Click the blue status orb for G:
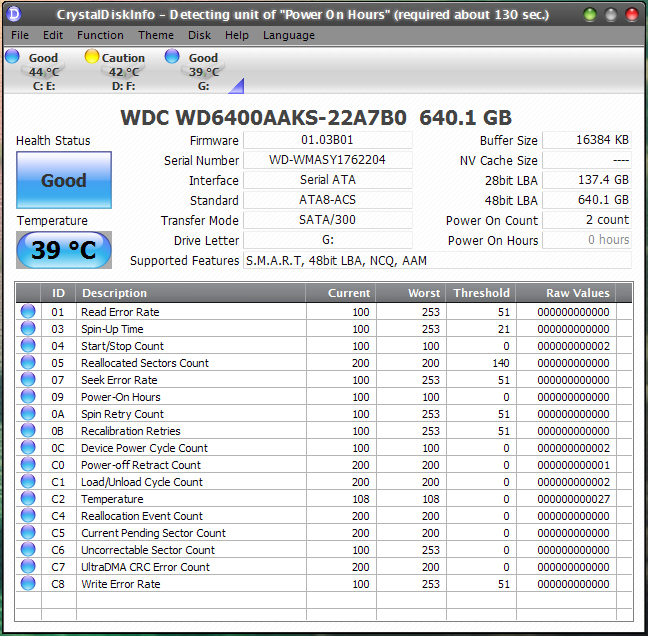This screenshot has width=648, height=636. (x=172, y=56)
